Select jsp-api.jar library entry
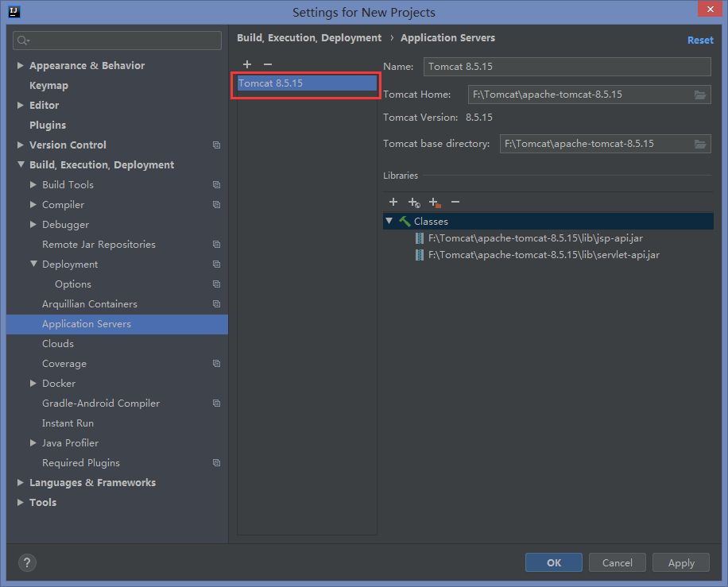This screenshot has height=587, width=728. point(536,238)
